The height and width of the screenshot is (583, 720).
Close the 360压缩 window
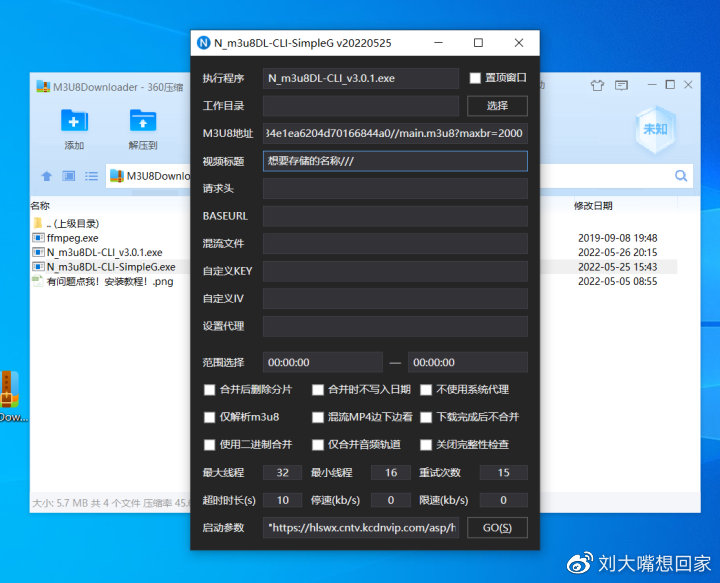688,85
